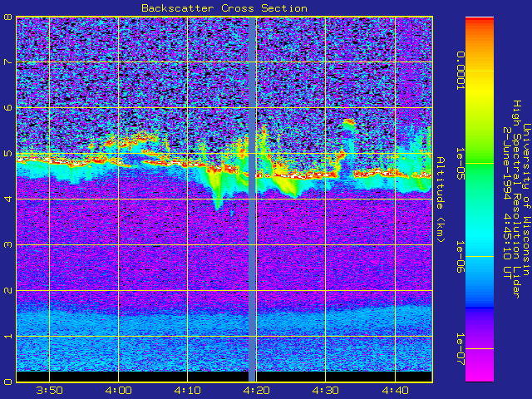Click the 'Altitude (km)' axis title
This screenshot has width=532, height=399.
click(x=440, y=199)
